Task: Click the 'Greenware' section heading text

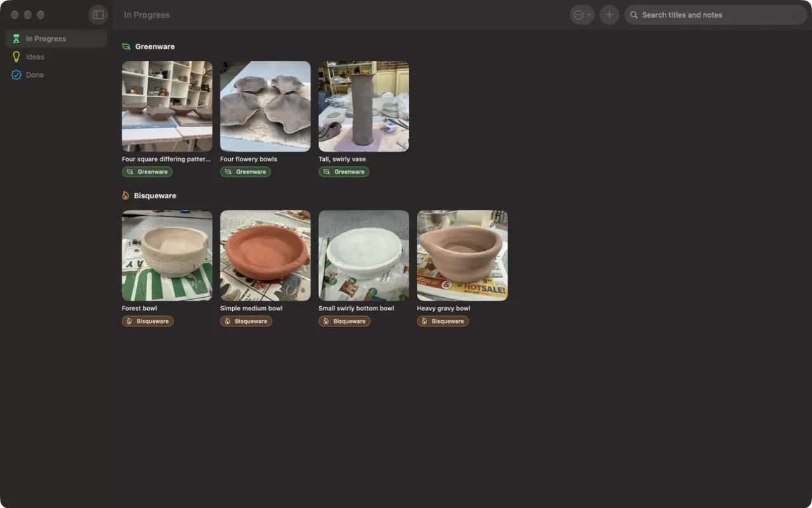Action: coord(155,46)
